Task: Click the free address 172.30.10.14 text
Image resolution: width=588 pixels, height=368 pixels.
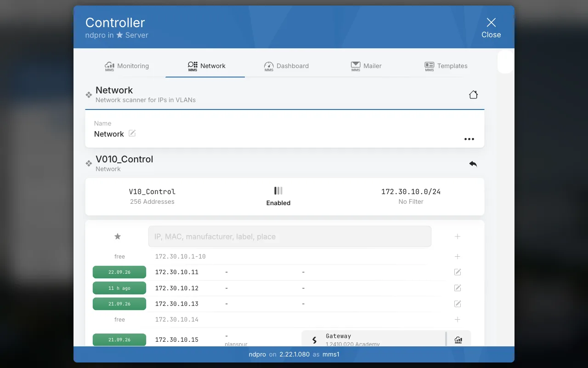Action: 177,320
